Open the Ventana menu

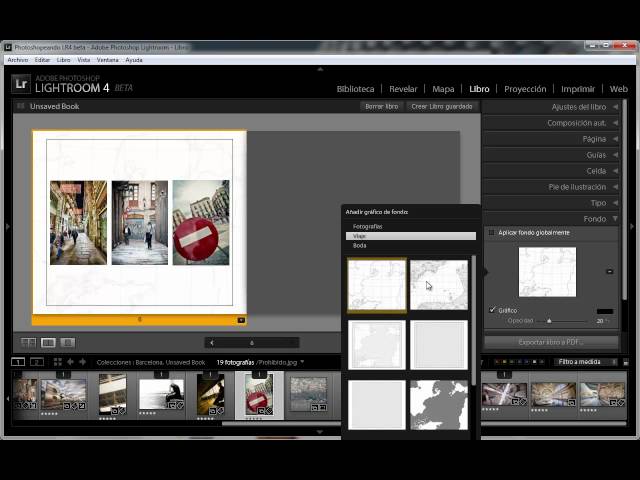point(108,60)
